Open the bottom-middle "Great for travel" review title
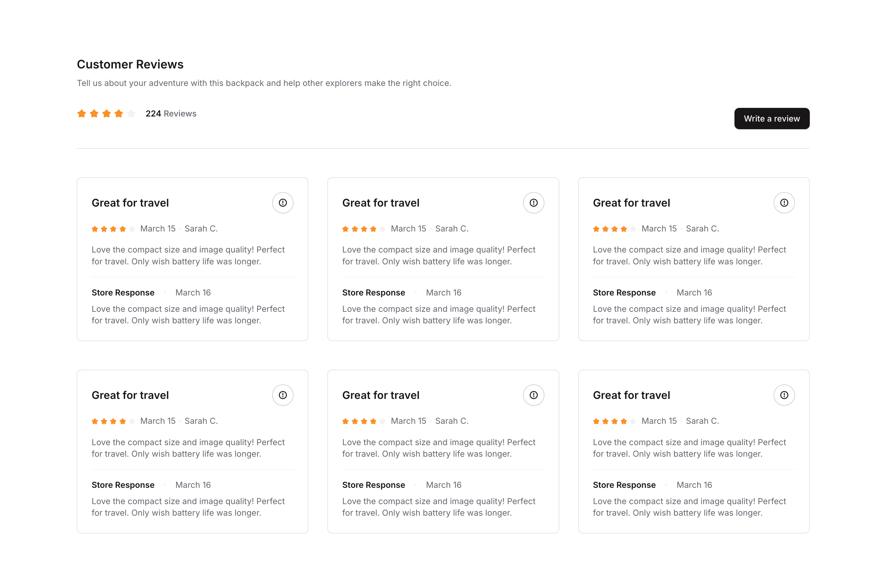Screen dimensions: 886x588 381,395
